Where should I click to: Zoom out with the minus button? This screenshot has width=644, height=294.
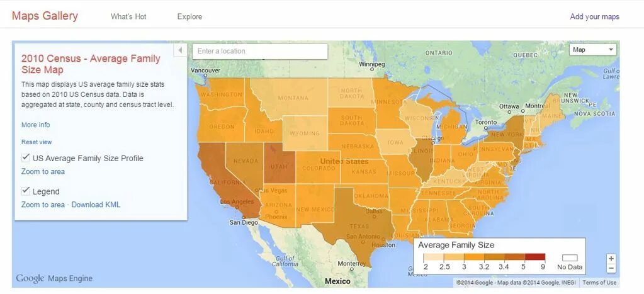click(x=611, y=268)
